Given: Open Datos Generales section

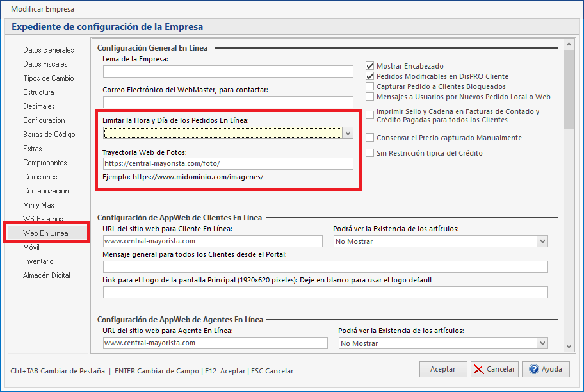Looking at the screenshot, I should click(48, 50).
